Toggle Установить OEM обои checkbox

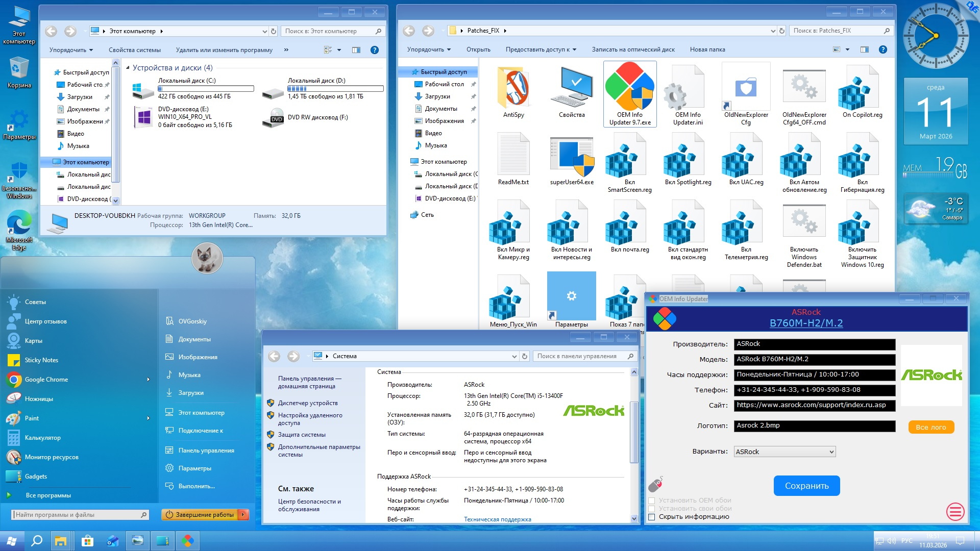pos(652,500)
